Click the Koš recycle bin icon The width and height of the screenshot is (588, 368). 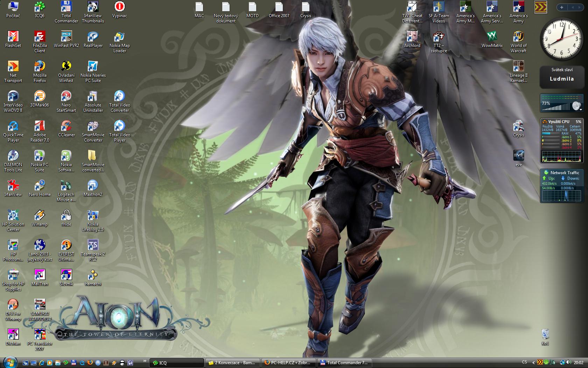545,335
